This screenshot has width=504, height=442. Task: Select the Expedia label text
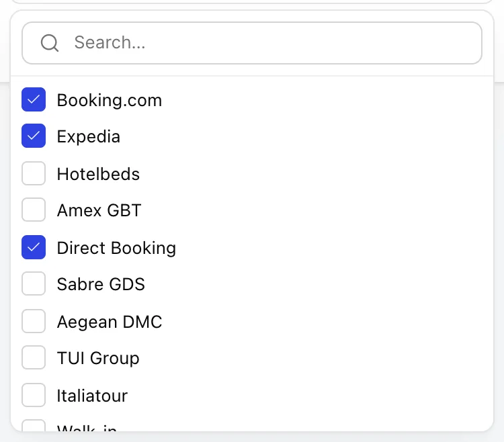(89, 137)
